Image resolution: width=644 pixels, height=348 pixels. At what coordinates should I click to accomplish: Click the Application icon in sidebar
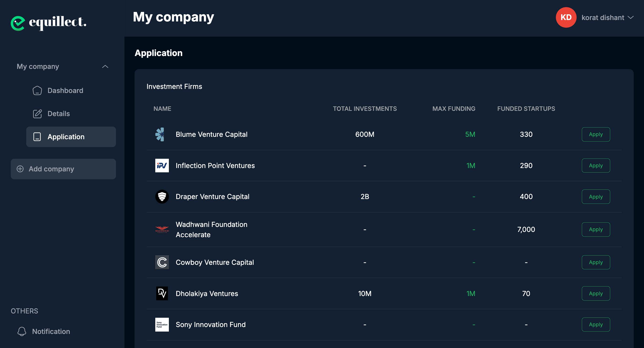point(37,137)
